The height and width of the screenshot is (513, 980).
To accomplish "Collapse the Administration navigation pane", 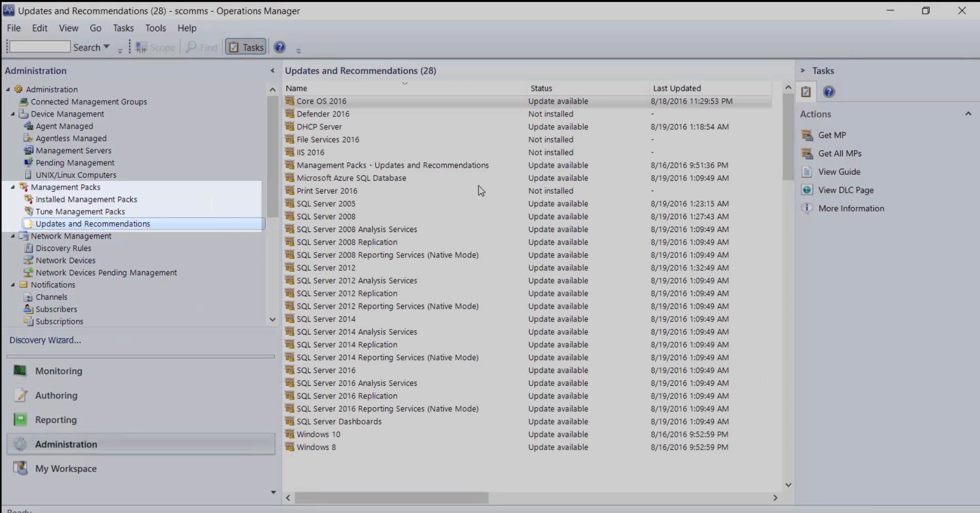I will coord(272,71).
